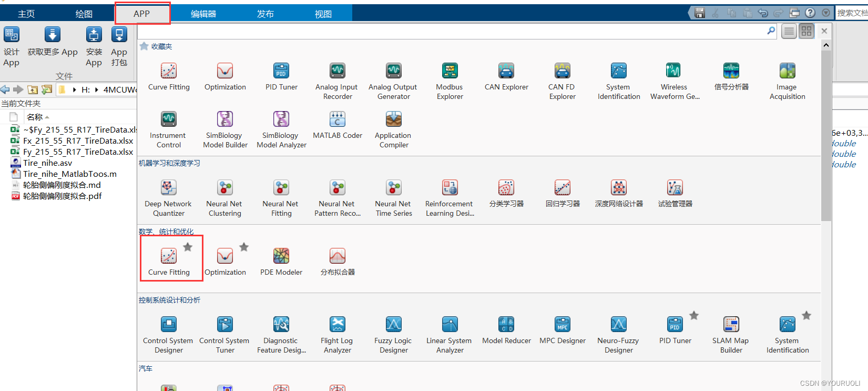Viewport: 868px width, 391px height.
Task: Open Wireless Waveform Generator app
Action: click(x=675, y=82)
